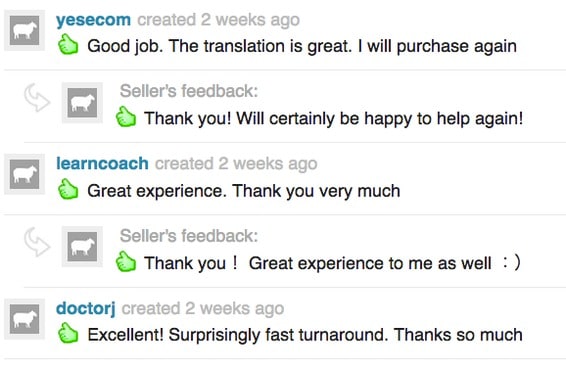566x370 pixels.
Task: Click thumbs-up icon next to 'Great experience. Thank you'
Action: 68,189
